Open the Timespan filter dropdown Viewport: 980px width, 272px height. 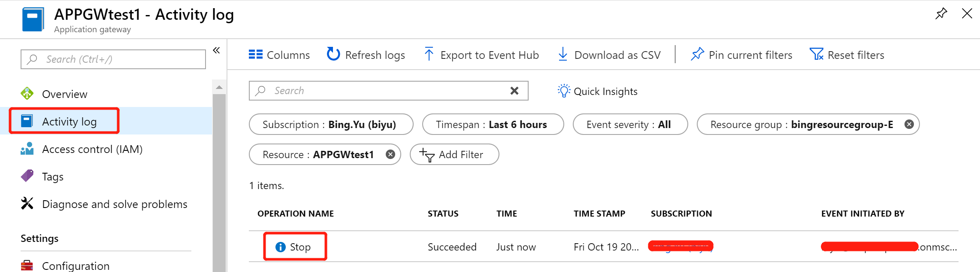pos(493,125)
